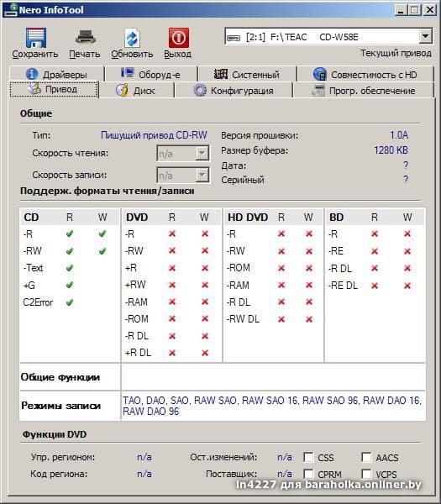441x504 pixels.
Task: Toggle the CPRM checkbox
Action: click(308, 474)
